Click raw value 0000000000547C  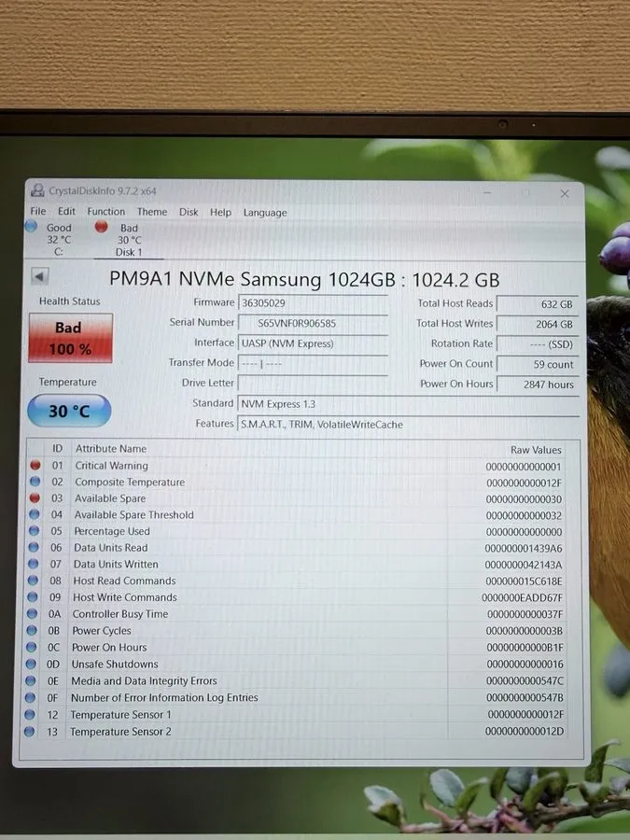coord(525,681)
